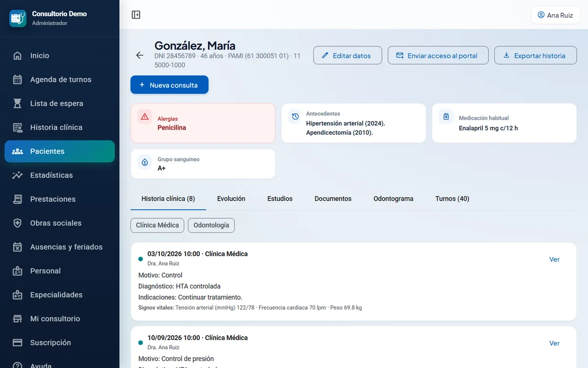Switch to the Estudios tab
Image resolution: width=588 pixels, height=368 pixels.
pyautogui.click(x=280, y=199)
